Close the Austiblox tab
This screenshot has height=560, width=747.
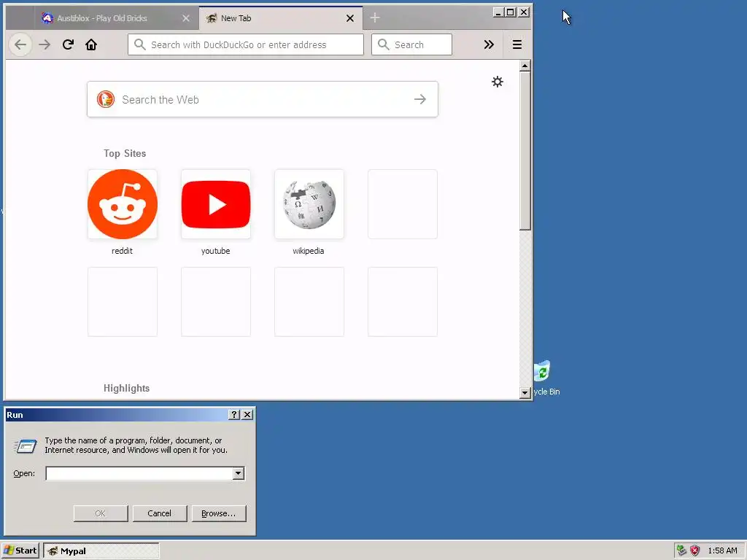(x=186, y=18)
